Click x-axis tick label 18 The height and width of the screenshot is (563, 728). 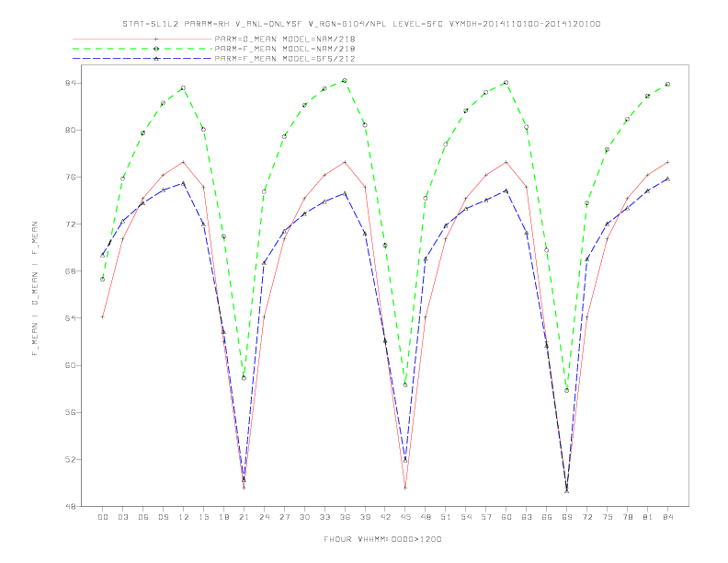click(223, 517)
